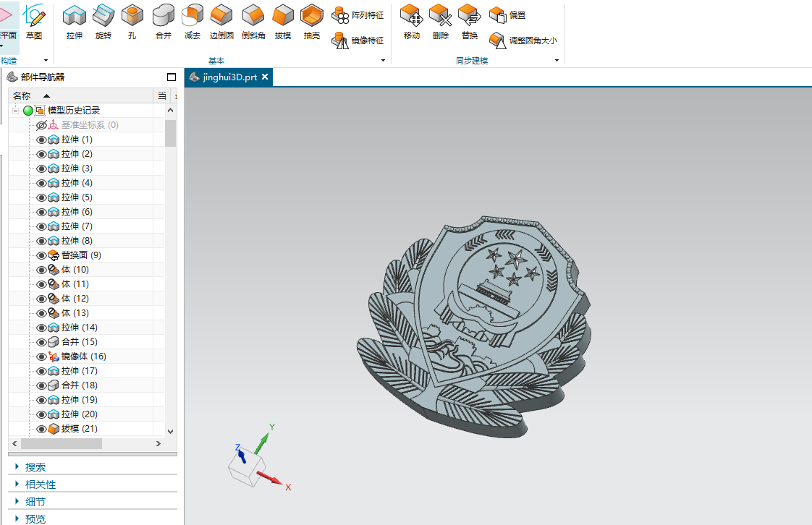Click the 拔模 (21) feature icon
812x525 pixels.
(54, 429)
